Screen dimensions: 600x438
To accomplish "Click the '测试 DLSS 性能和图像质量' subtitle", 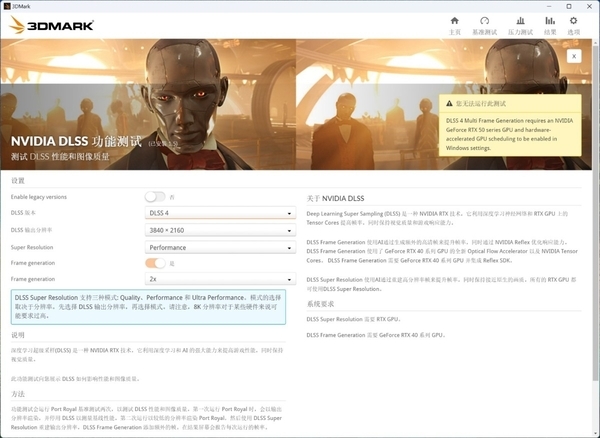I will pos(60,157).
